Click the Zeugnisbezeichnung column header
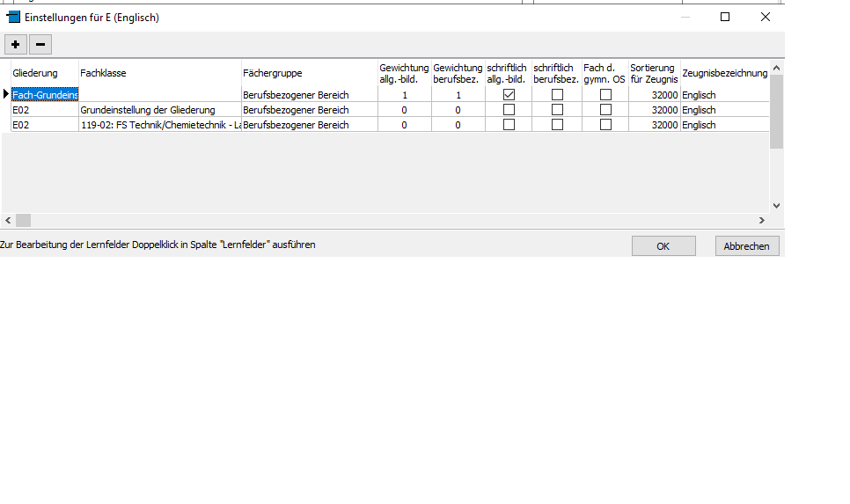 pos(725,73)
